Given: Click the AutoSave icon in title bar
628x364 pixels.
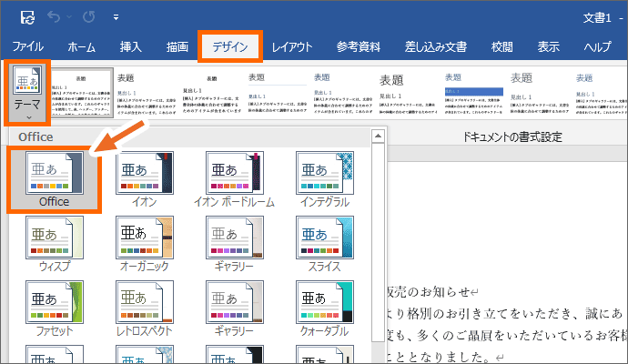Looking at the screenshot, I should click(27, 17).
